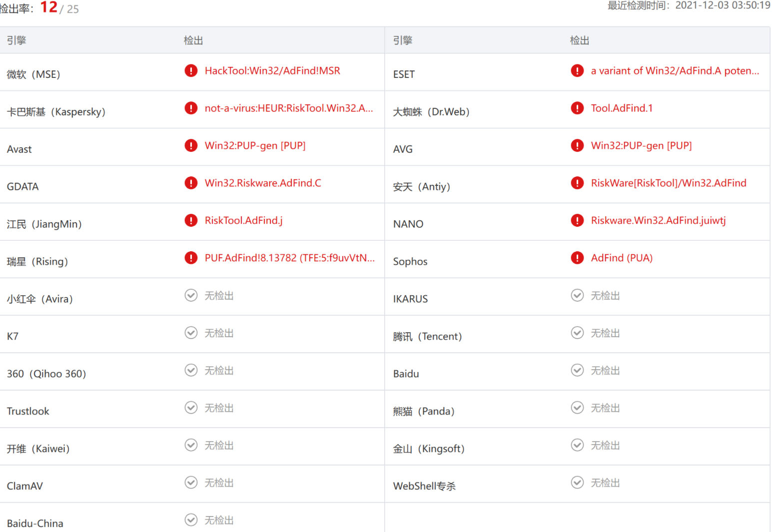This screenshot has height=532, width=783.
Task: Click engine name 瑞星 (Rising)
Action: pyautogui.click(x=37, y=262)
